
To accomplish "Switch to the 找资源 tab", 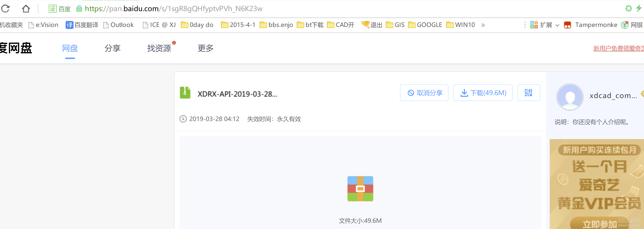I will tap(159, 48).
